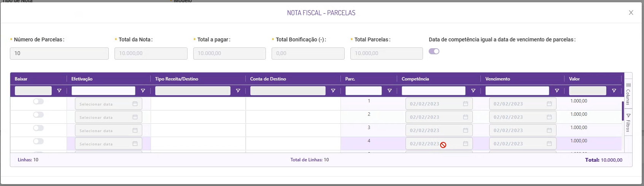Enable the Baixar switch for parcela 3
The height and width of the screenshot is (186, 644).
pos(38,128)
